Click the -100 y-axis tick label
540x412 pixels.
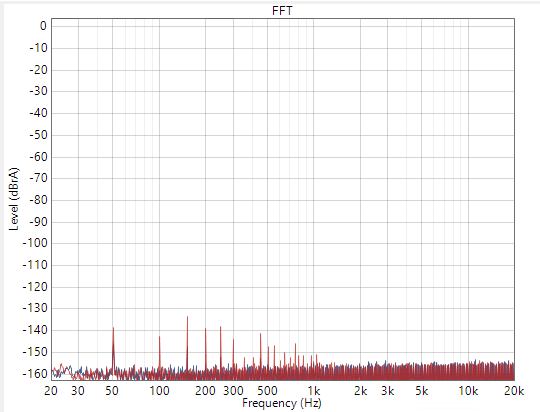click(35, 243)
